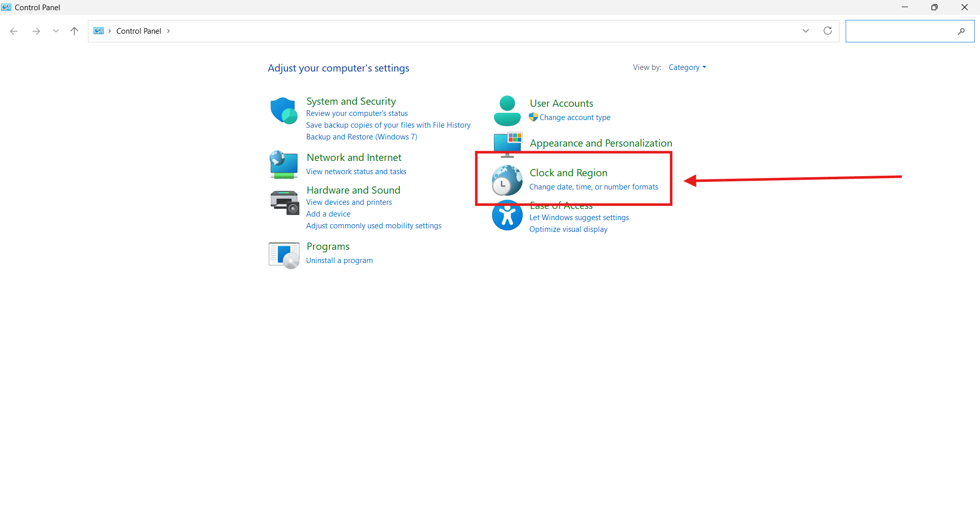
Task: Click the System and Security shield icon
Action: [284, 111]
